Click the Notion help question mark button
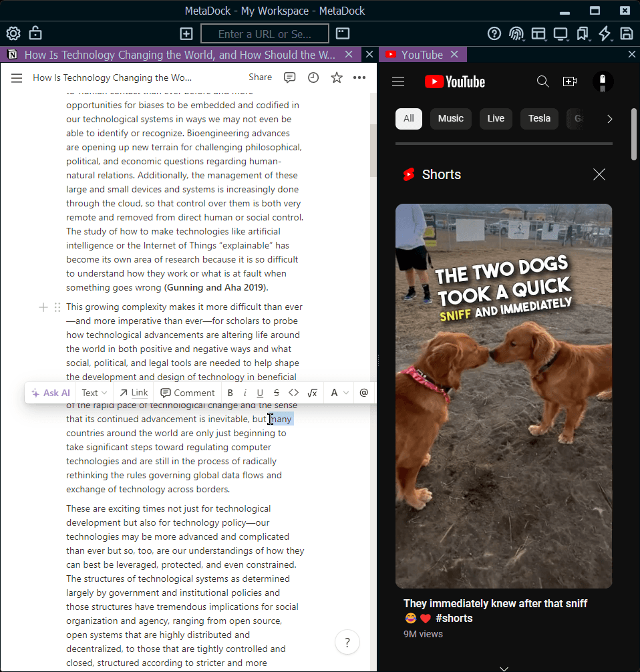Image resolution: width=640 pixels, height=672 pixels. tap(347, 643)
